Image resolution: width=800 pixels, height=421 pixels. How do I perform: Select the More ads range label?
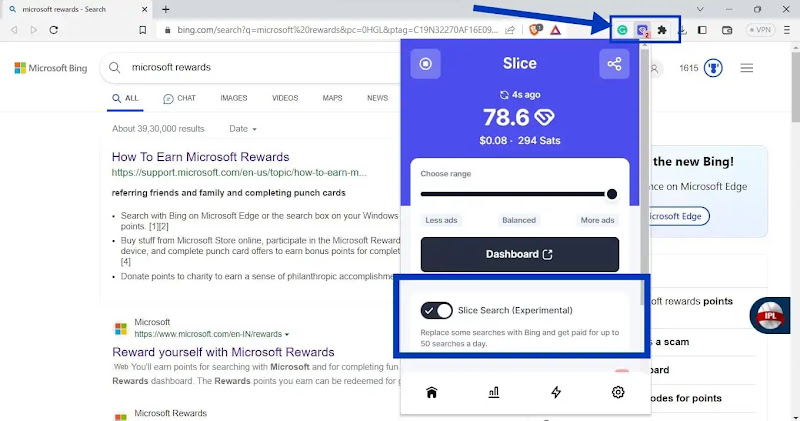pos(597,220)
